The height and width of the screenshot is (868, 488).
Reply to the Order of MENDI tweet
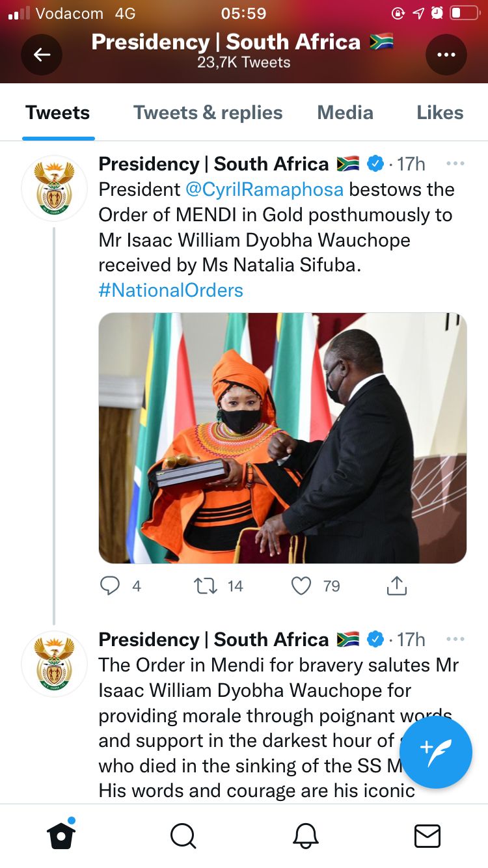click(110, 586)
